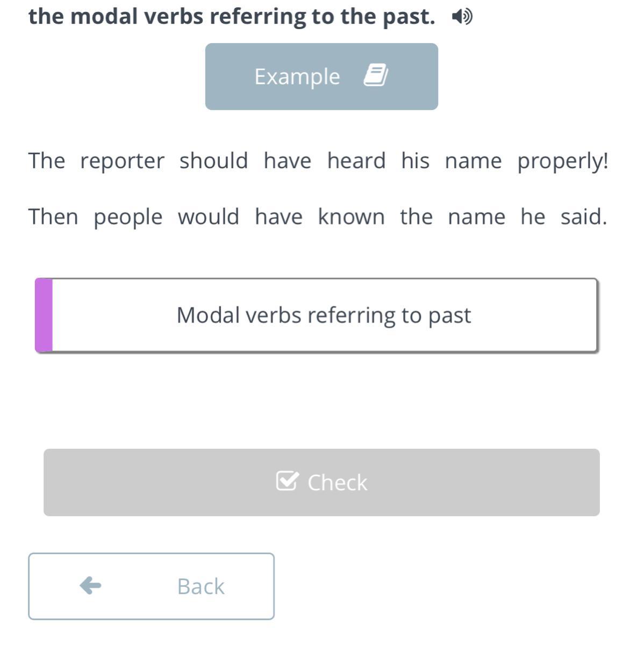Click the book icon on Example button

point(376,75)
